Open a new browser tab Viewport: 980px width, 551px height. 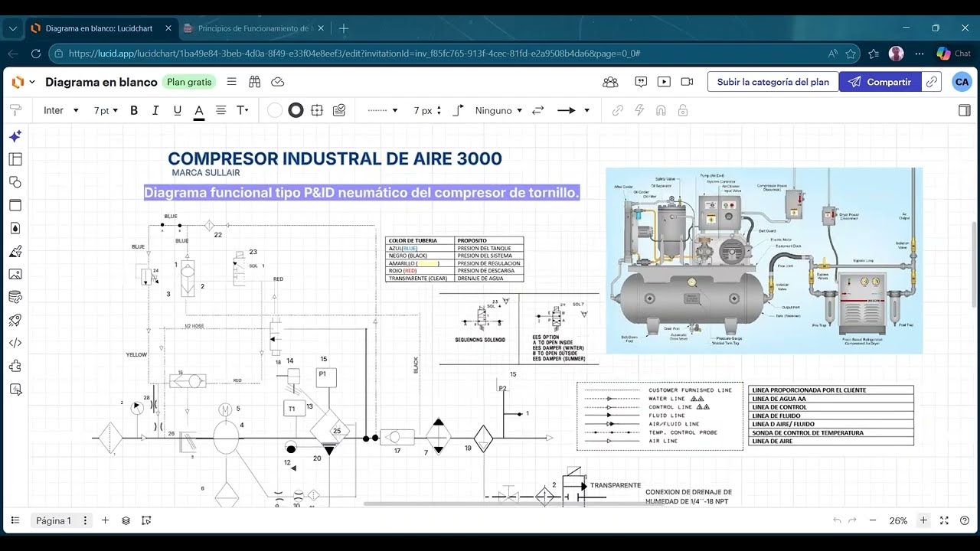[x=344, y=28]
